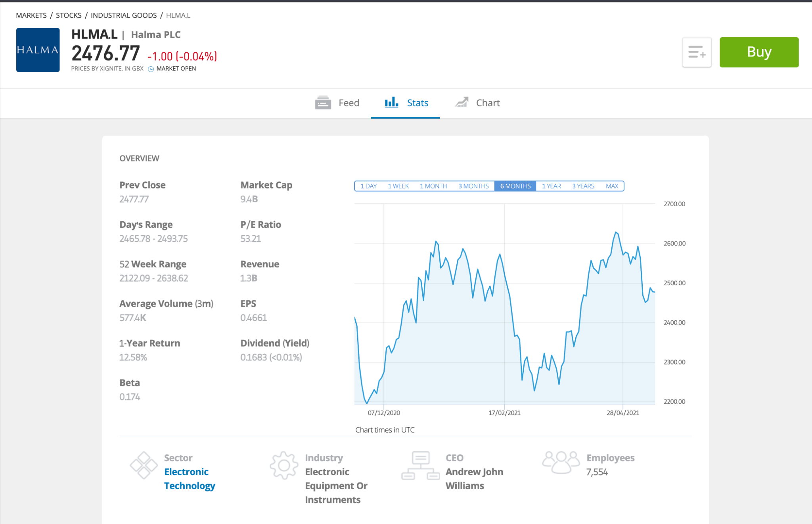Switch to the Stats tab
Image resolution: width=812 pixels, height=524 pixels.
406,103
